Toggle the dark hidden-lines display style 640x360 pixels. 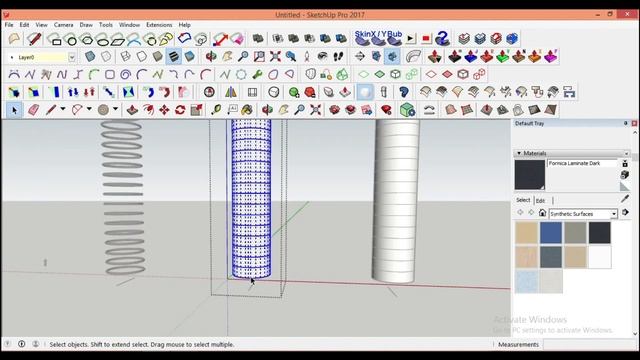coord(173,56)
